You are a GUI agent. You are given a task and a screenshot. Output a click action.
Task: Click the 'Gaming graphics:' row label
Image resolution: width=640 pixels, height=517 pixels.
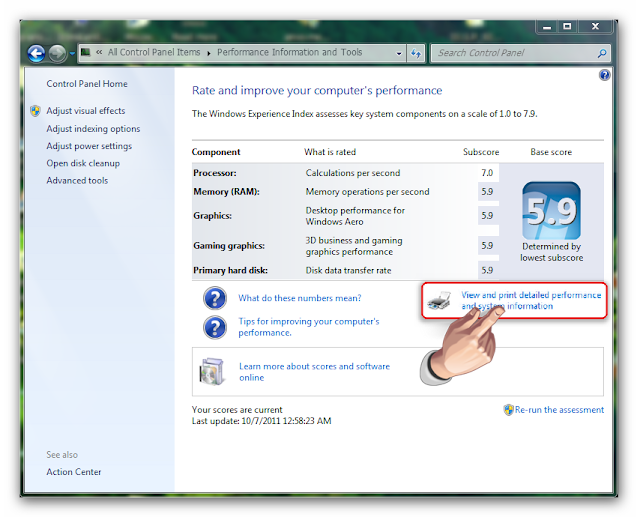[x=229, y=246]
